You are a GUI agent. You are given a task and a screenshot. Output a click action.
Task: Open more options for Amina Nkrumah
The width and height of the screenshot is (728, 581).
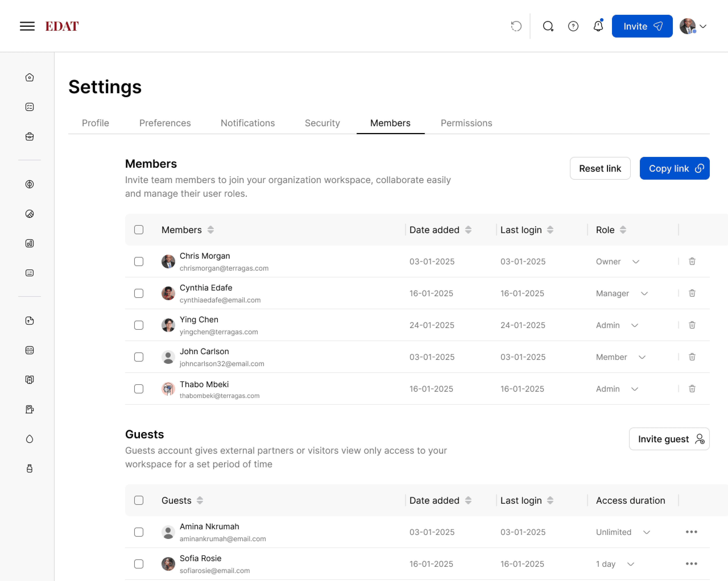click(x=691, y=532)
